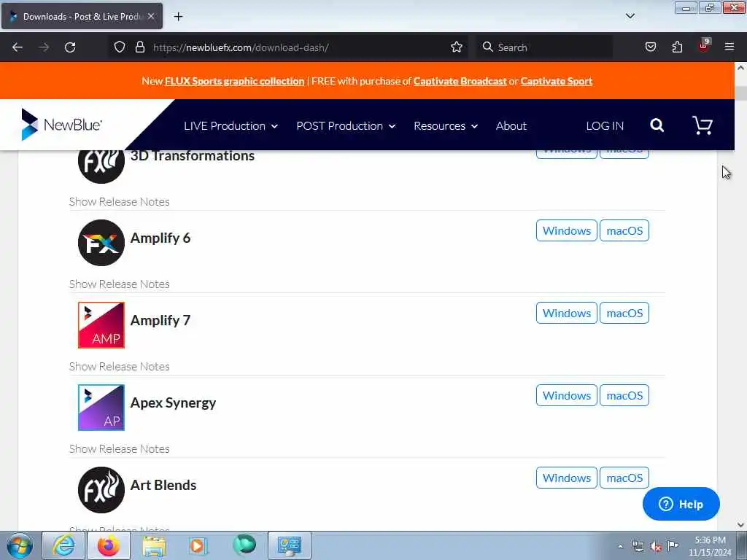Click the uBlock extension badge icon
The image size is (747, 560).
click(704, 46)
